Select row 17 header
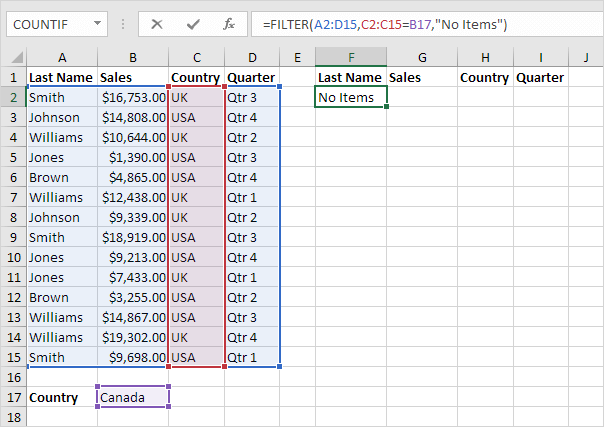Screen dimensions: 604x427 click(x=12, y=398)
